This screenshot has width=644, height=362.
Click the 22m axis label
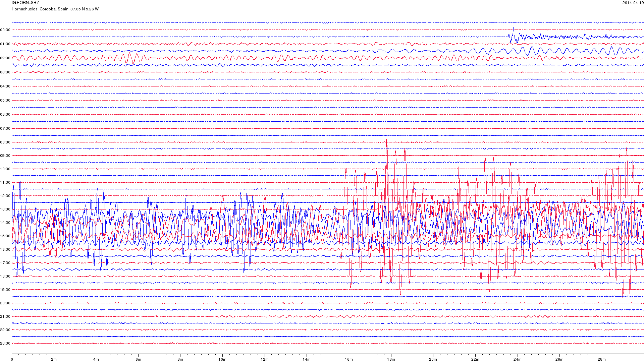point(475,359)
